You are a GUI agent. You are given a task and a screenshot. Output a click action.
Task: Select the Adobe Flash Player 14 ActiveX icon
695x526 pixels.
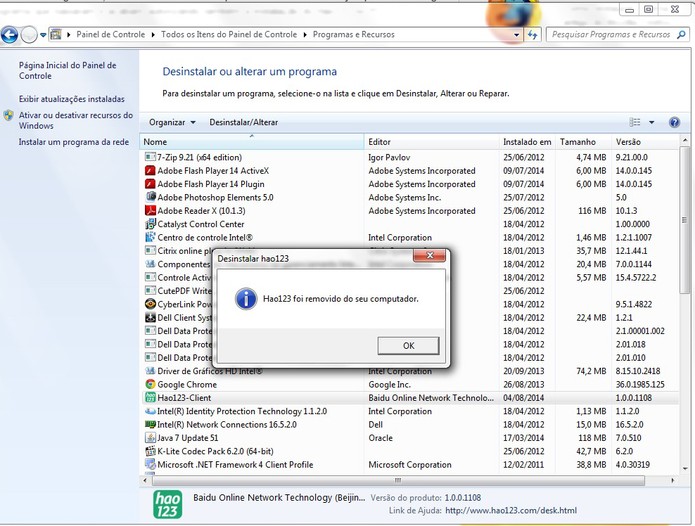pyautogui.click(x=150, y=171)
